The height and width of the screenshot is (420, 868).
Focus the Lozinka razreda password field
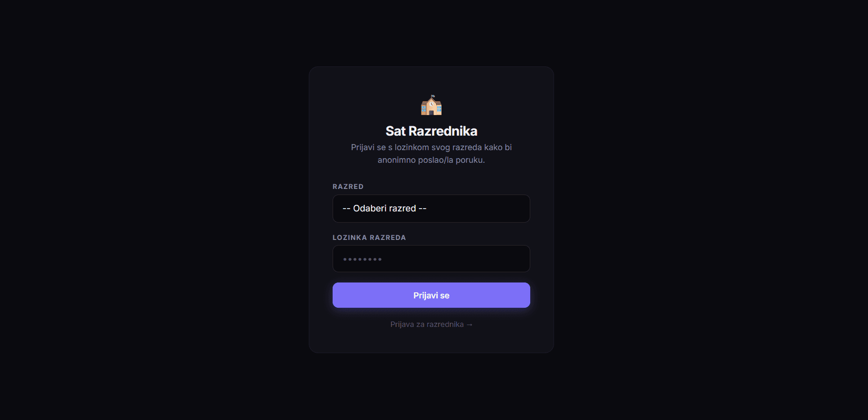point(431,259)
